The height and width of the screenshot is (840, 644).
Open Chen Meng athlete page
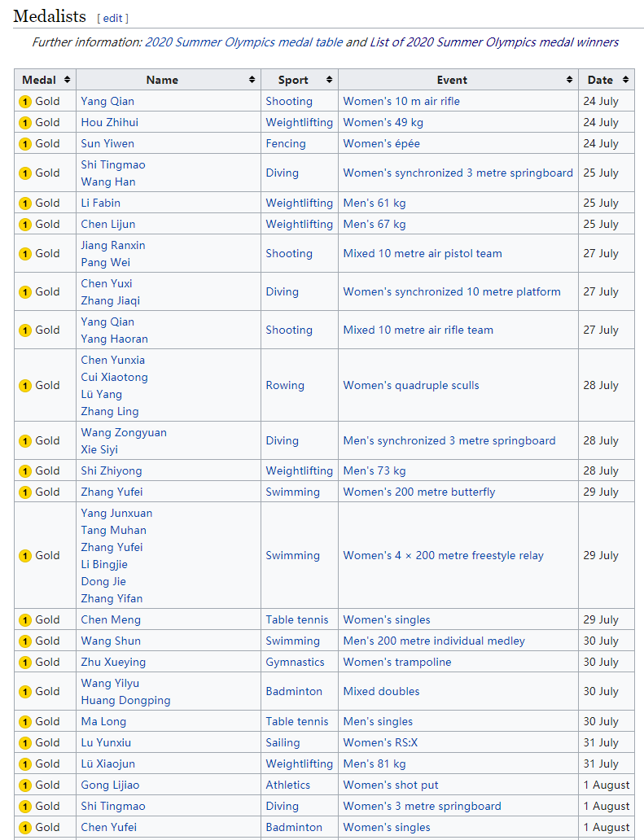(x=111, y=619)
